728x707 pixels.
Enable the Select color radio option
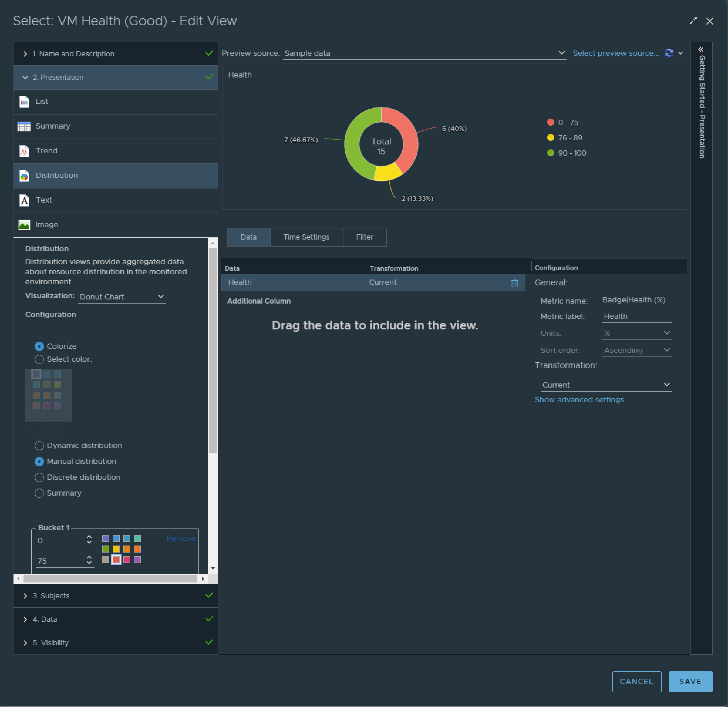point(39,359)
